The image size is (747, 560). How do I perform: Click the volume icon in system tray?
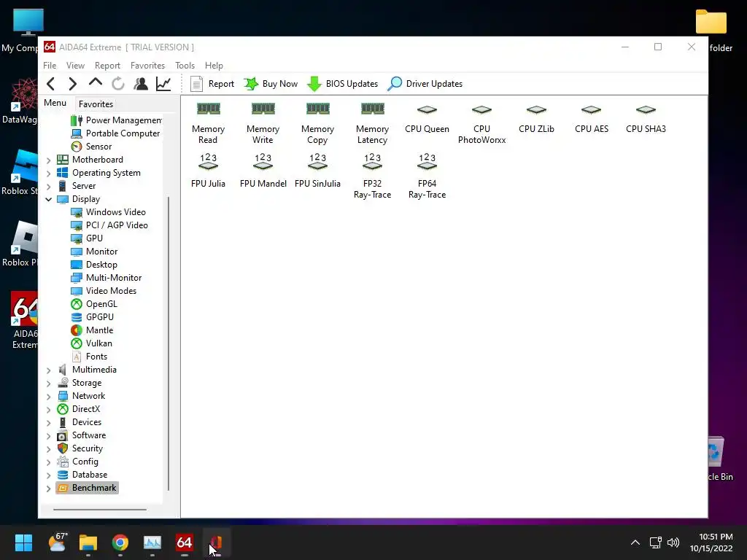pos(673,542)
